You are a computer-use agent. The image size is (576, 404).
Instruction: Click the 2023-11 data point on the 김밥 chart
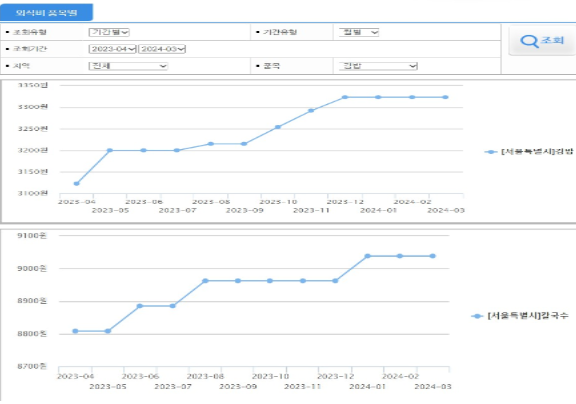[x=311, y=110]
